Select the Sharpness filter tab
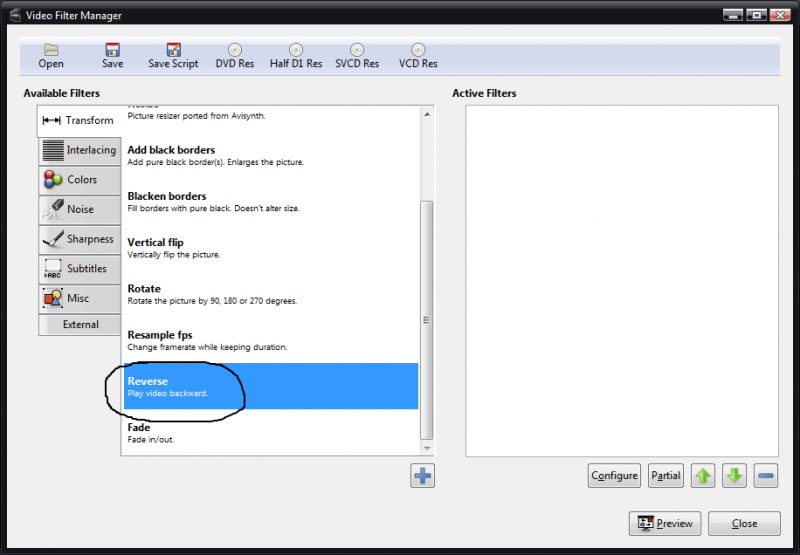 click(x=79, y=239)
